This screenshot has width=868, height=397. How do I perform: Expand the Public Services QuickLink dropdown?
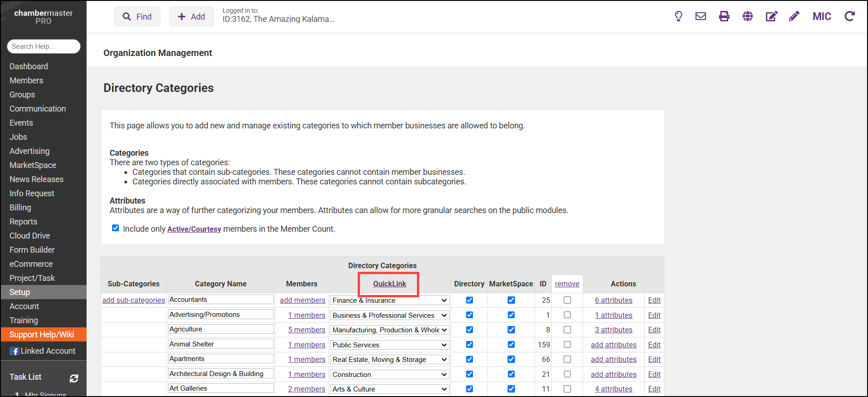coord(390,345)
